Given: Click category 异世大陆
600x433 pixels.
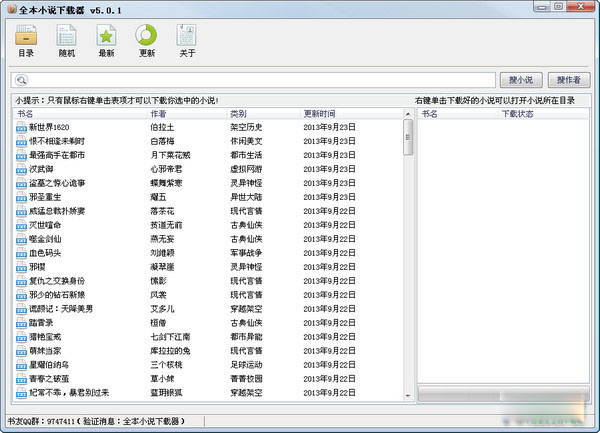Looking at the screenshot, I should pyautogui.click(x=246, y=197).
